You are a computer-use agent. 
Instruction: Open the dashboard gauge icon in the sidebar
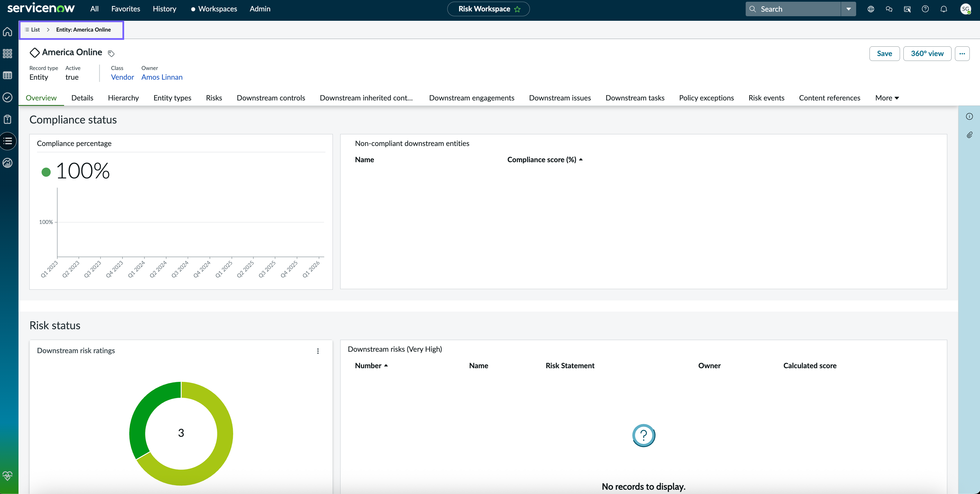point(8,163)
